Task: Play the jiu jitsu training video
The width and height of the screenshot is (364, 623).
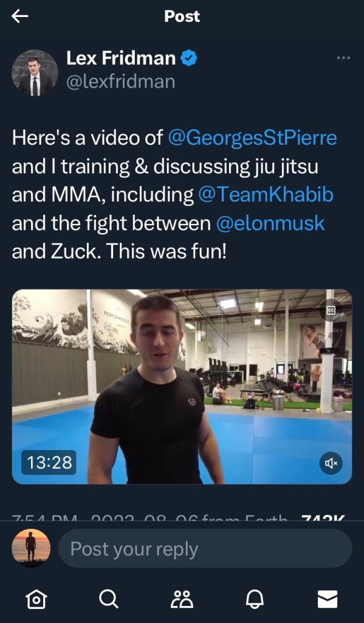Action: [x=182, y=386]
